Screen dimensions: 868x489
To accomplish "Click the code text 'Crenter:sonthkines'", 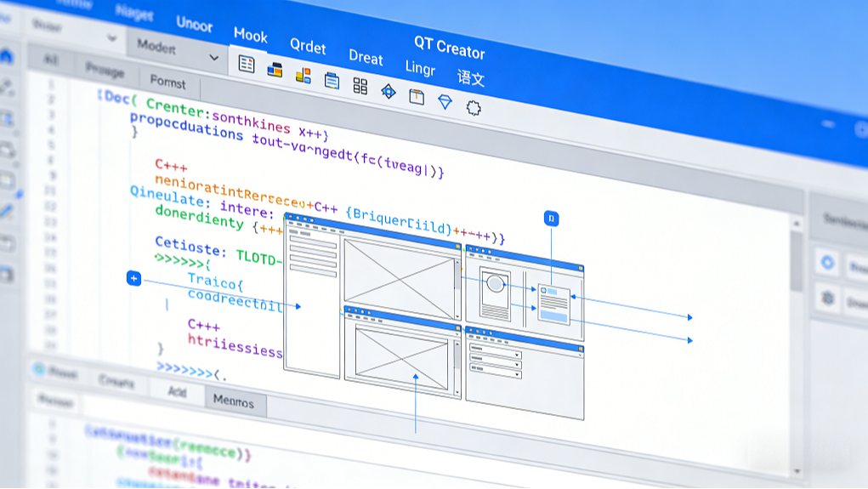I will point(218,115).
